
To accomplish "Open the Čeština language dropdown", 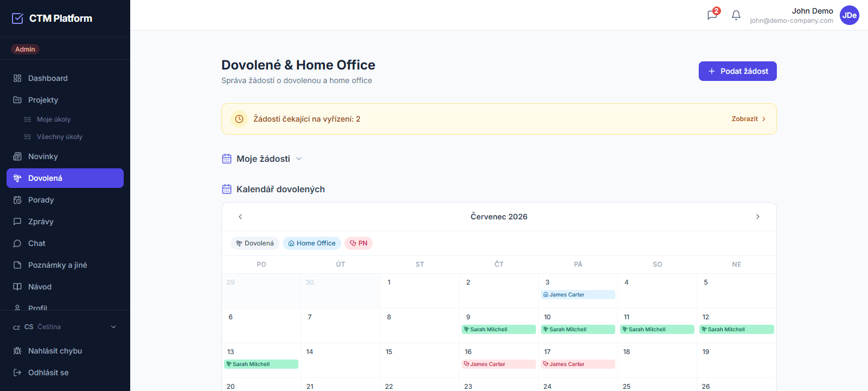I will coord(65,327).
